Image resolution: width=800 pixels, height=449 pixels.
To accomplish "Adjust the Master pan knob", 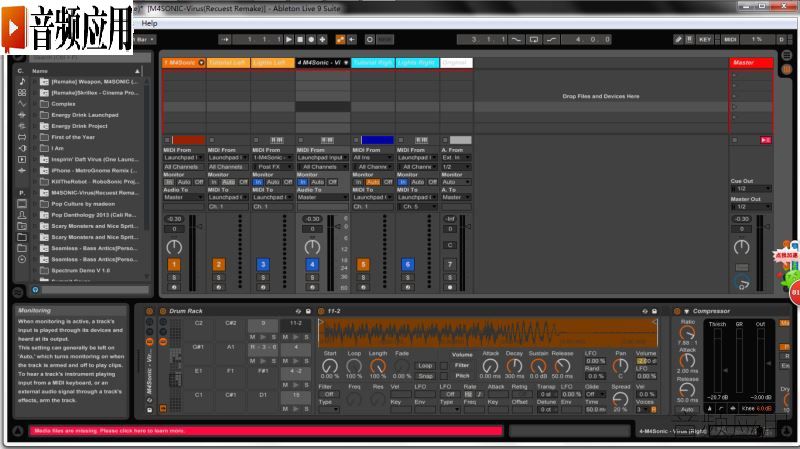I will 741,247.
